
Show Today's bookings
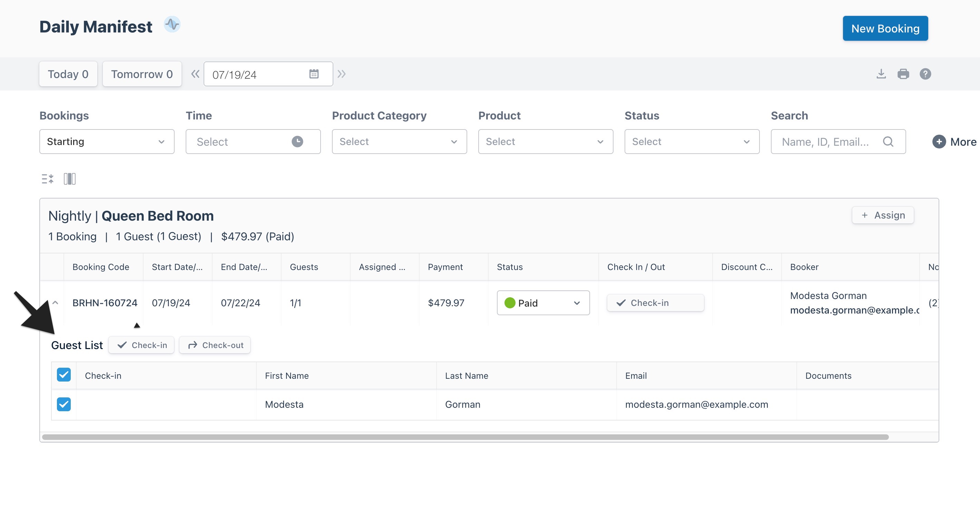click(x=68, y=74)
